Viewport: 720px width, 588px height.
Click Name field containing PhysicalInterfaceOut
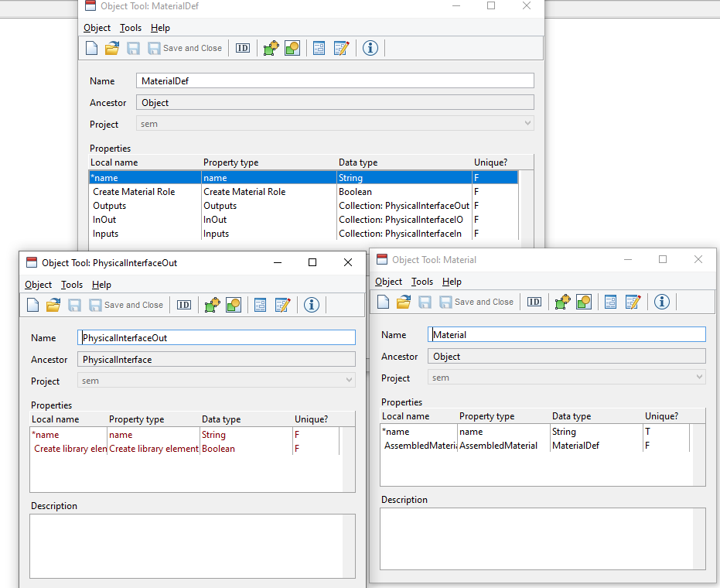pyautogui.click(x=217, y=338)
